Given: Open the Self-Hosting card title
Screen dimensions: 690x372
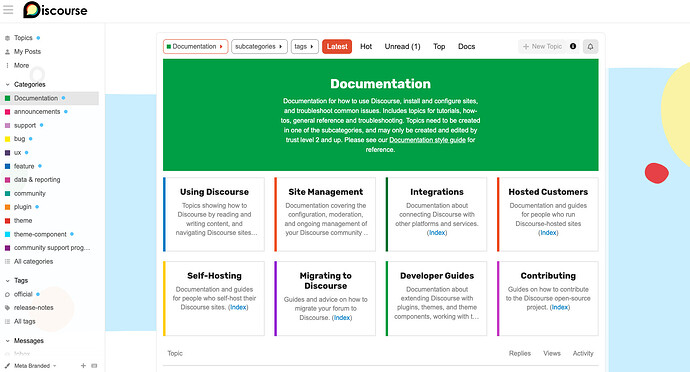Looking at the screenshot, I should 214,276.
